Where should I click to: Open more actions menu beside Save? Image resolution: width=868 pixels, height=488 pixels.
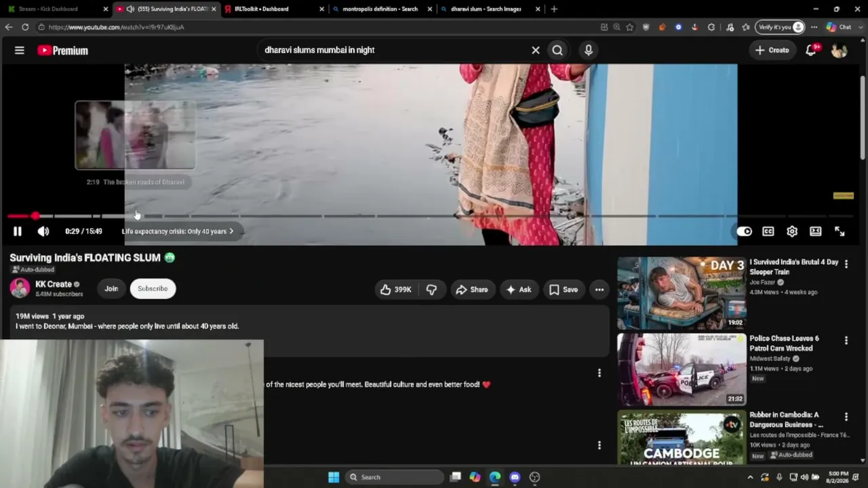pos(599,289)
